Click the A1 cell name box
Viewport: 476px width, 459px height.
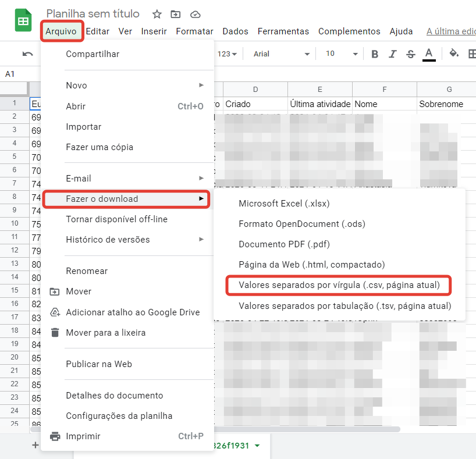[x=10, y=74]
